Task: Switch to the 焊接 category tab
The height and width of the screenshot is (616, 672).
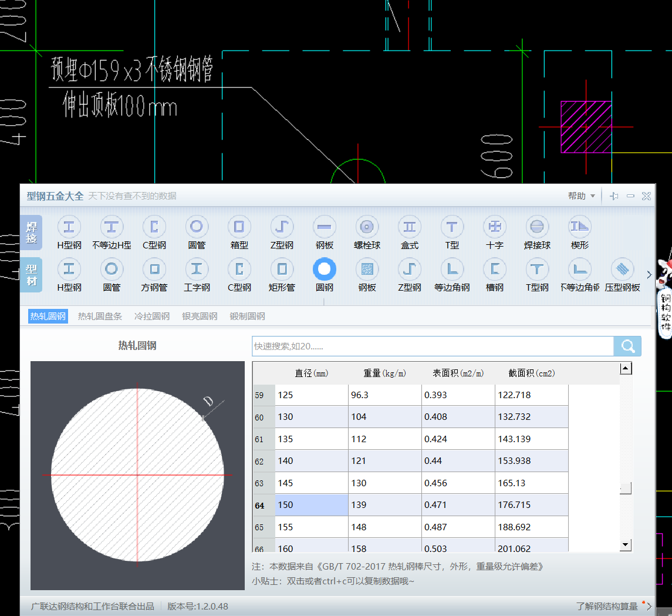Action: (x=31, y=233)
